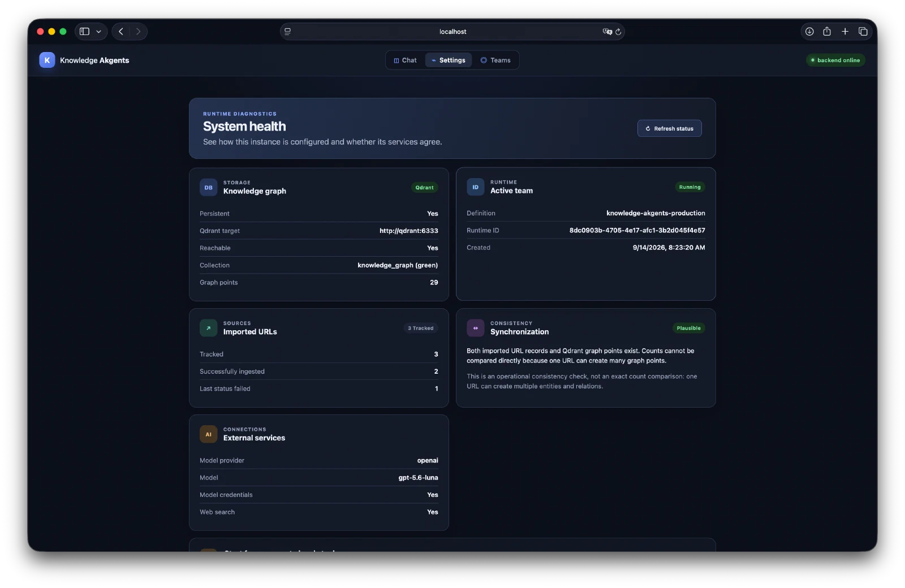Select the Qdrant target value http://qdrant:6333
Image resolution: width=905 pixels, height=588 pixels.
click(x=409, y=231)
